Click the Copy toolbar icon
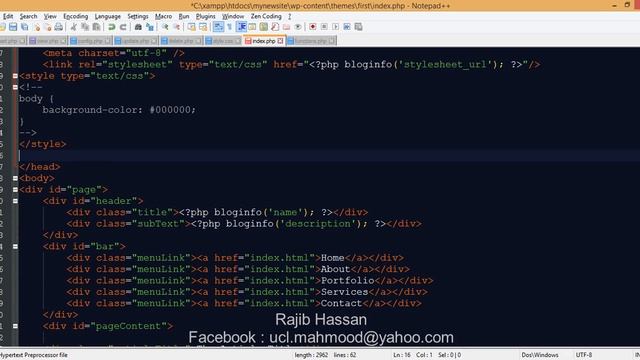 tap(85, 27)
